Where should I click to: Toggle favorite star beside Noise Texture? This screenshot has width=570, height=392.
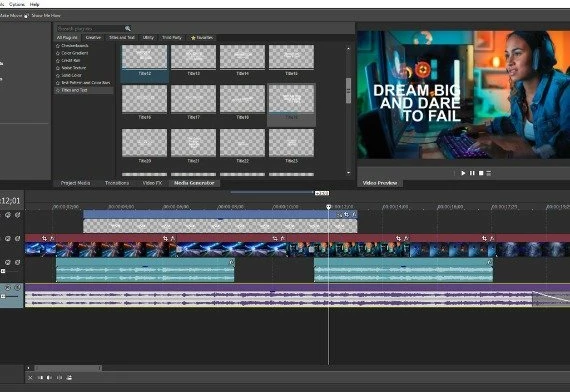pyautogui.click(x=58, y=68)
